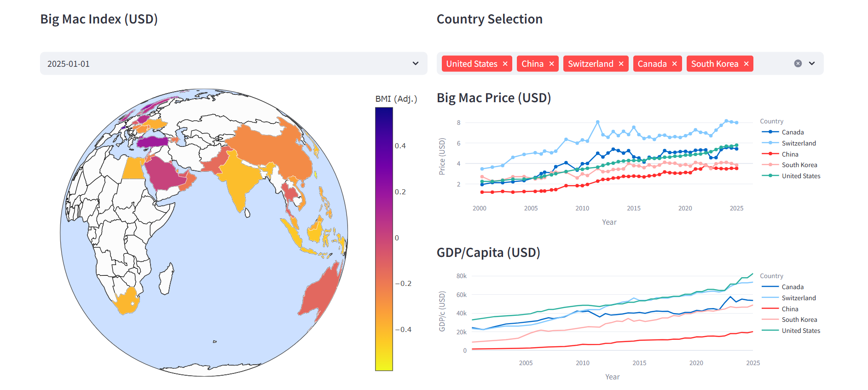Screen dimensions: 868x390
Task: Hide United States in GDP/Capita legend
Action: tap(800, 331)
